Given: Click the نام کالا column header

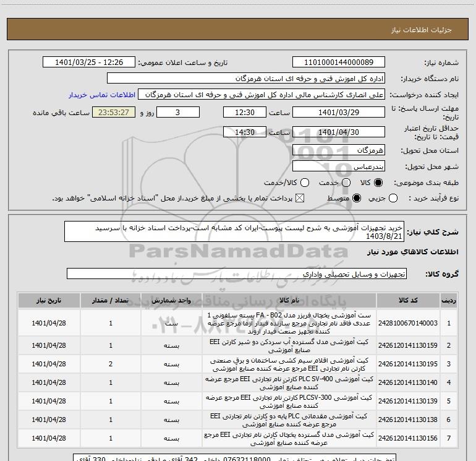Looking at the screenshot, I should click(x=289, y=301).
